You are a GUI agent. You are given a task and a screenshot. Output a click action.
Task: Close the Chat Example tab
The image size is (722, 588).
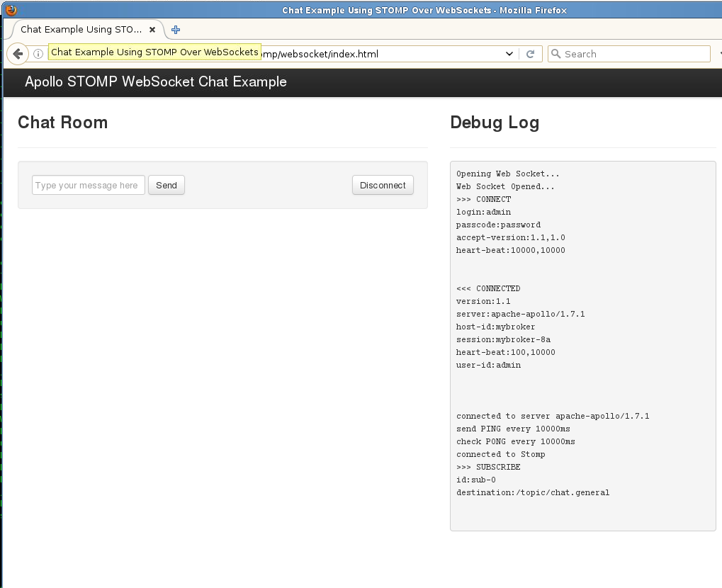(152, 30)
